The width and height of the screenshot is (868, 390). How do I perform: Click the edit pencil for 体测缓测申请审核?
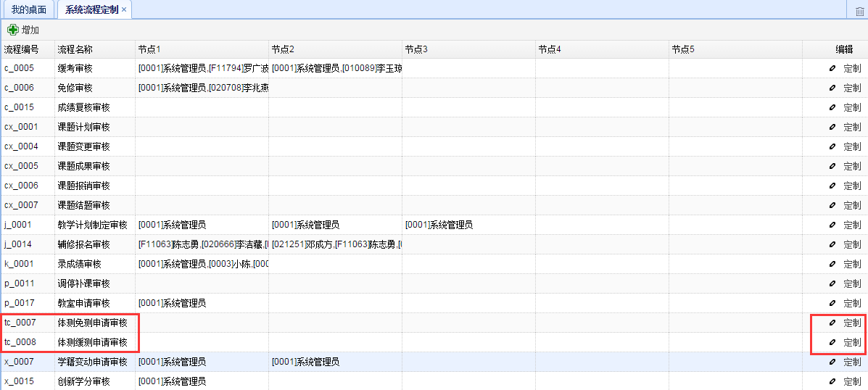click(832, 343)
